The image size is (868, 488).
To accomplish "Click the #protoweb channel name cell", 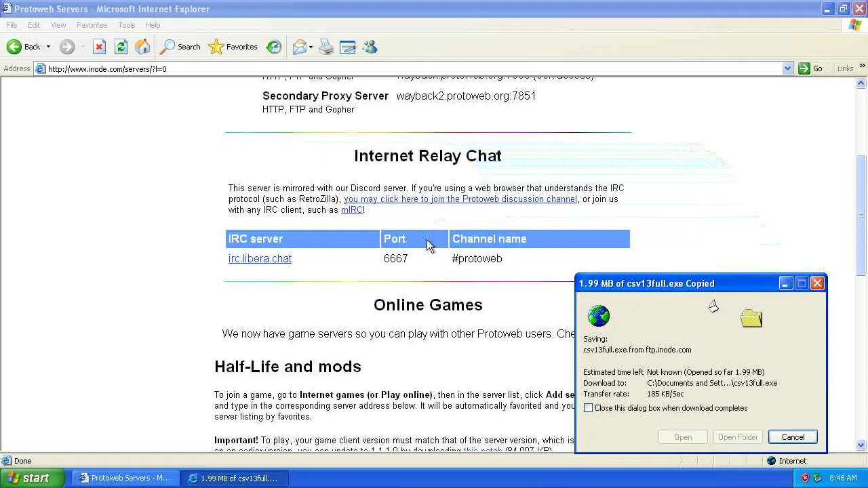I will tap(477, 258).
